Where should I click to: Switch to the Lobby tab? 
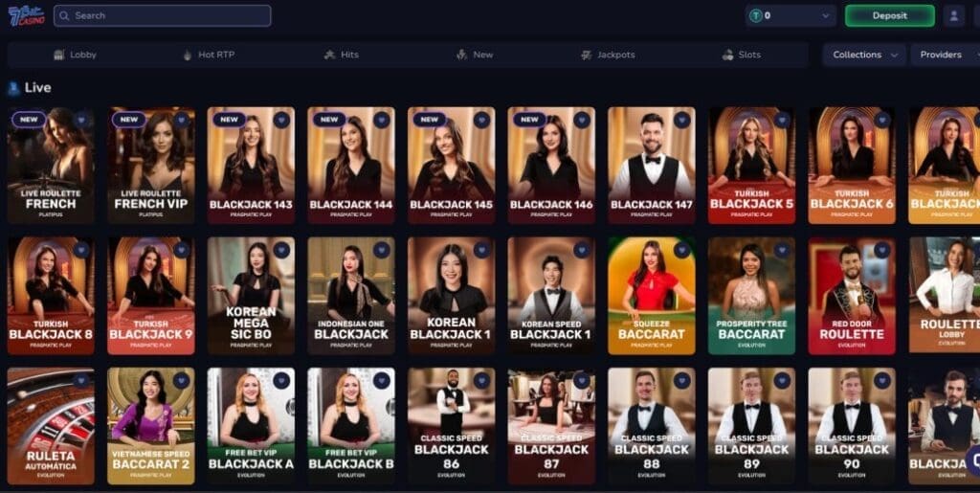tap(75, 55)
